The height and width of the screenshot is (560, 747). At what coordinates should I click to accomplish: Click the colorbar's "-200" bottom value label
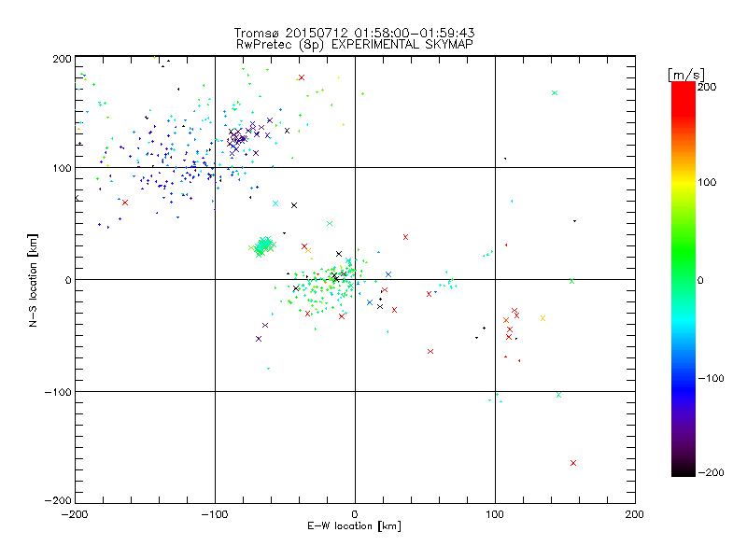pyautogui.click(x=711, y=472)
